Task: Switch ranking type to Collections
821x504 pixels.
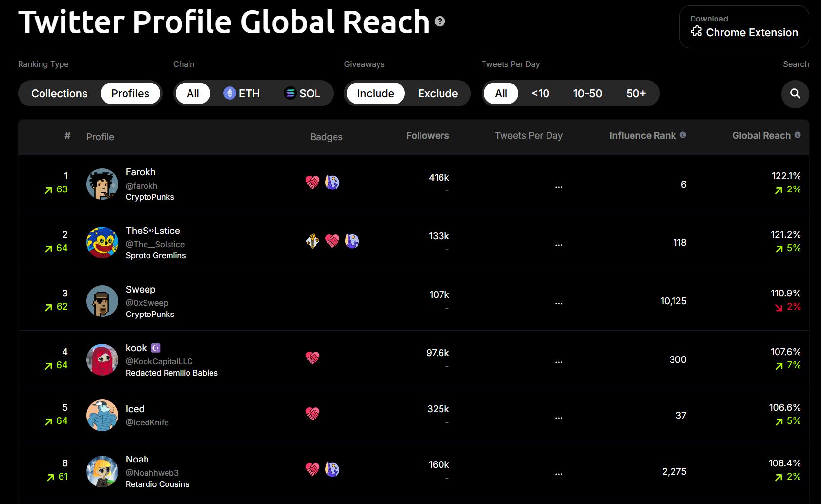Action: (60, 94)
